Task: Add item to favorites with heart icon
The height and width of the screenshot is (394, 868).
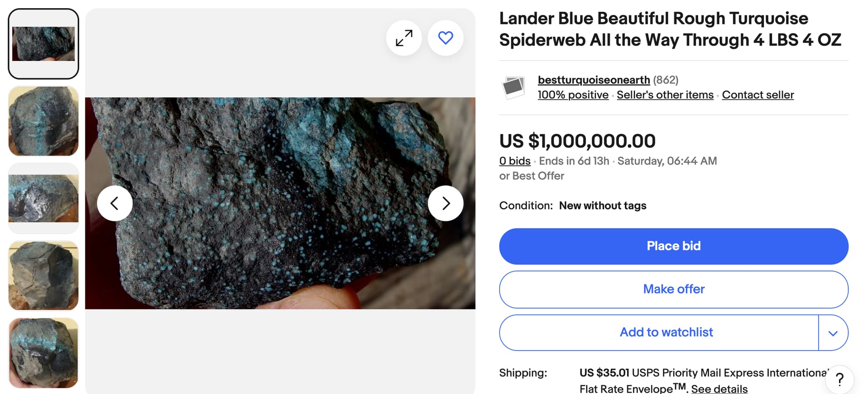Action: (x=445, y=38)
